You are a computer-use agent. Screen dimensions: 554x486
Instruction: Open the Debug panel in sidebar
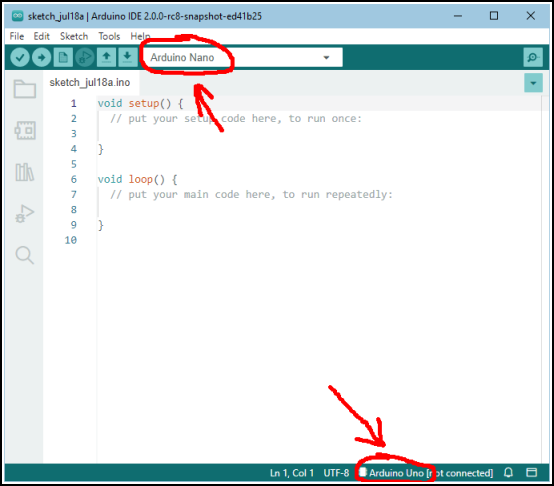pyautogui.click(x=25, y=214)
